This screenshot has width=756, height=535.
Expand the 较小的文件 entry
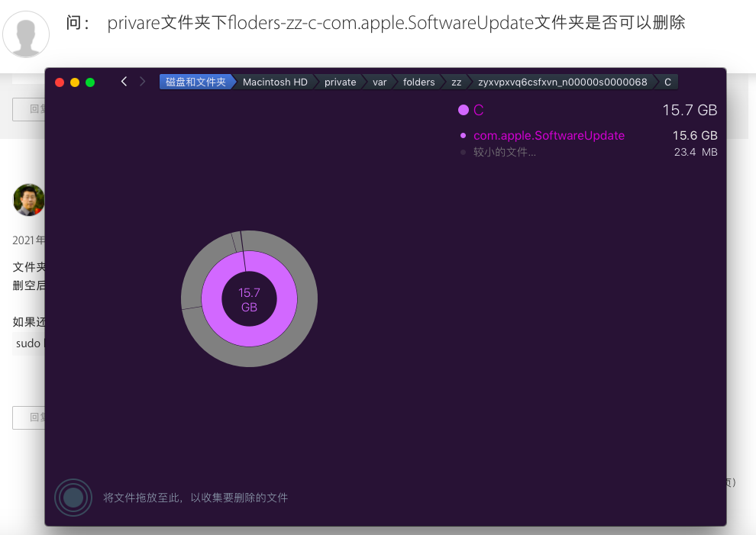tap(504, 153)
